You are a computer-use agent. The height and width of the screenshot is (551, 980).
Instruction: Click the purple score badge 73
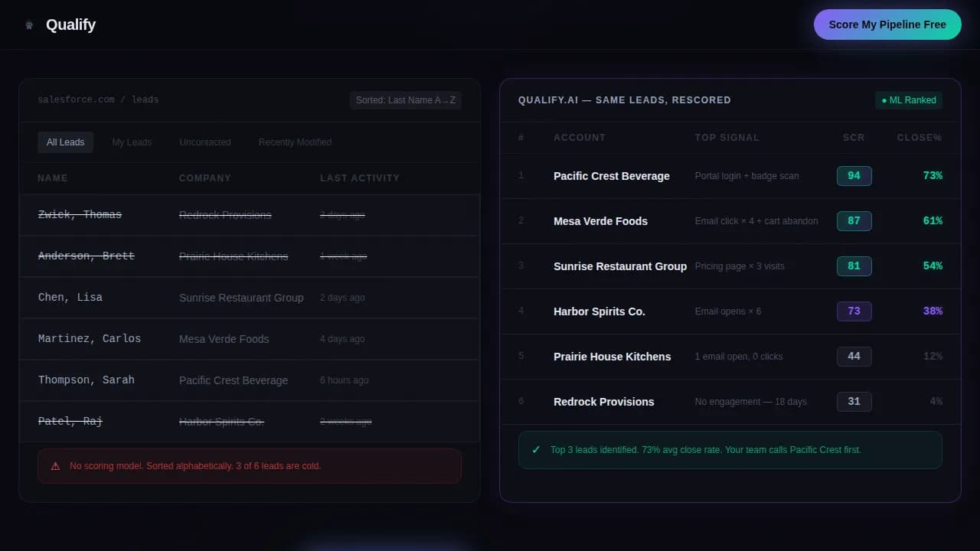[x=854, y=311]
